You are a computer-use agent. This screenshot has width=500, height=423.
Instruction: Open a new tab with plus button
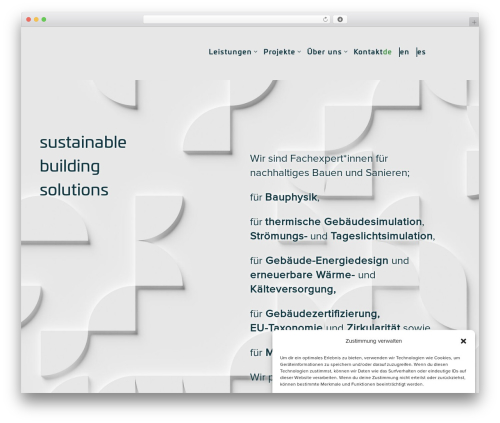[x=474, y=22]
